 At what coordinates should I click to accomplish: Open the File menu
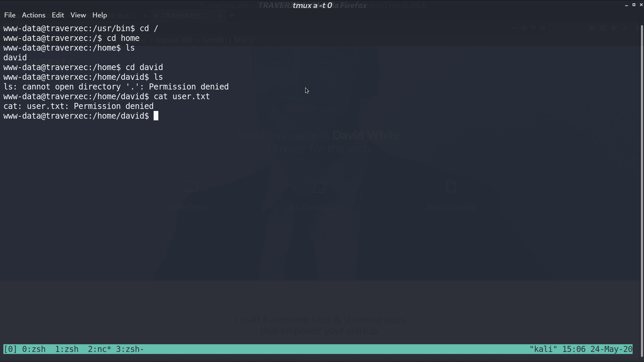(x=10, y=15)
